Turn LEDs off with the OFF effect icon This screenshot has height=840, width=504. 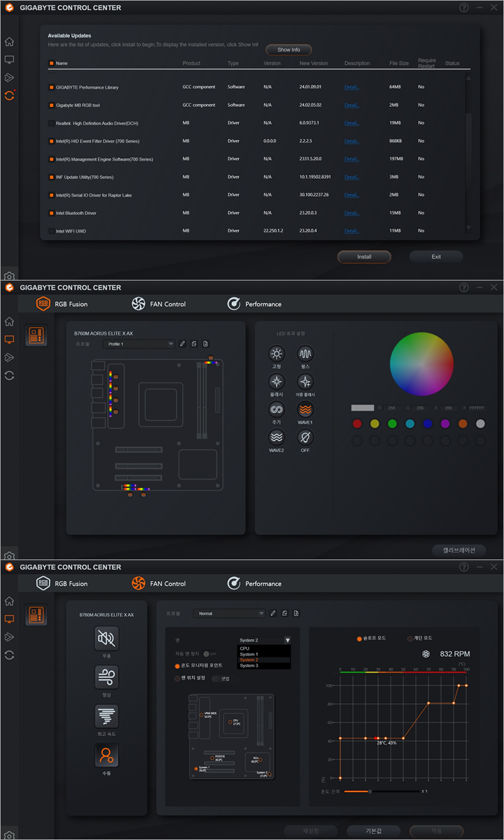306,437
